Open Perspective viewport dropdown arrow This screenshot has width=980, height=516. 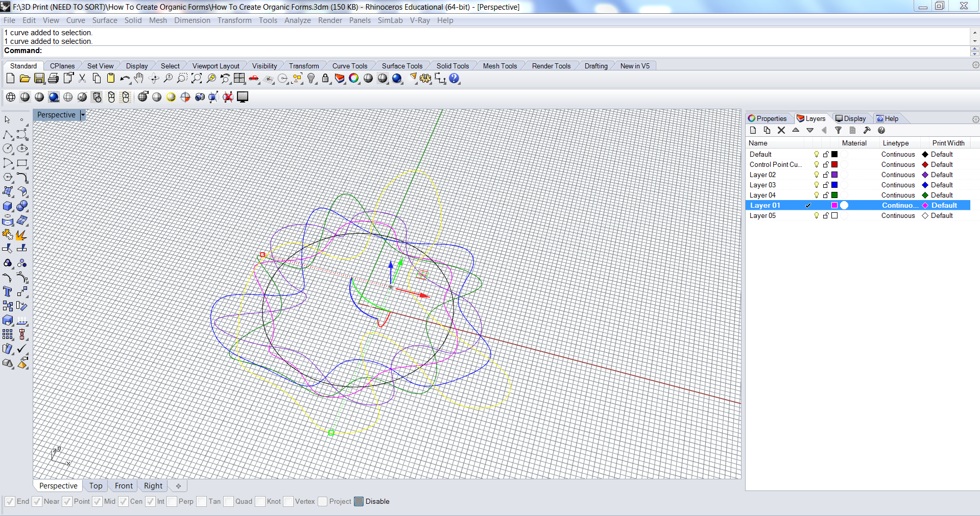point(83,115)
